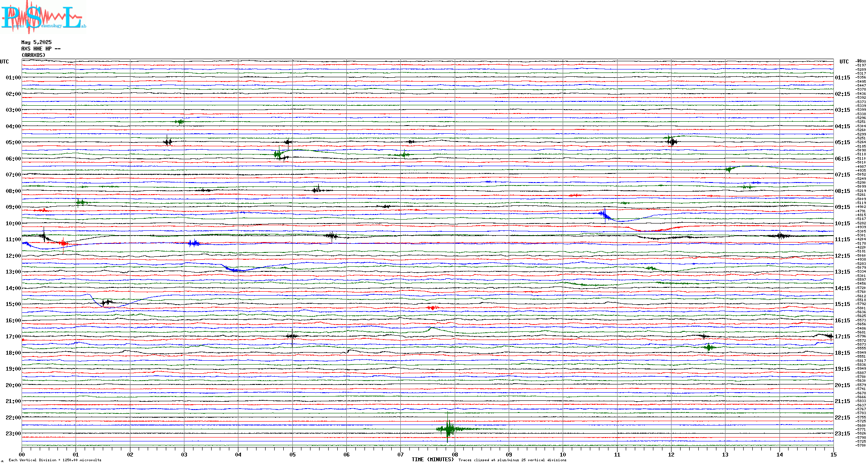
Task: Click the '05:15' end-time label
Action: pos(843,142)
